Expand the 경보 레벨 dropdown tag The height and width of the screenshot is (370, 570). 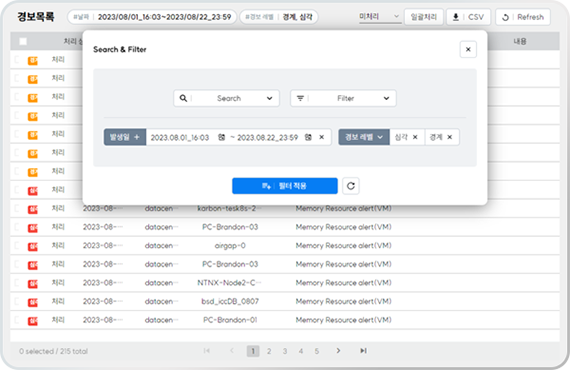point(364,137)
